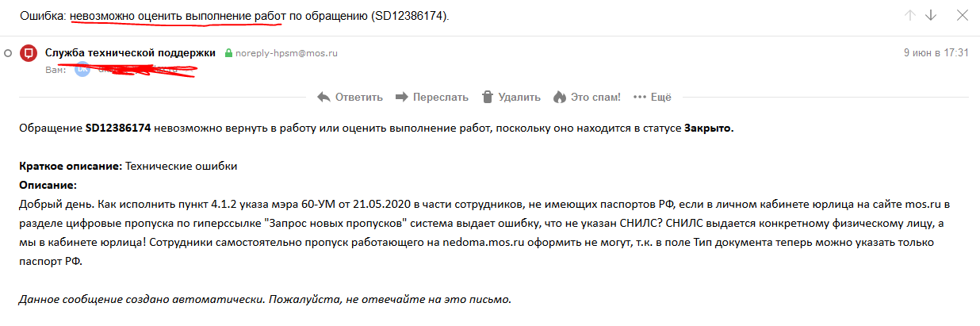Click the green lock security icon

coord(228,53)
